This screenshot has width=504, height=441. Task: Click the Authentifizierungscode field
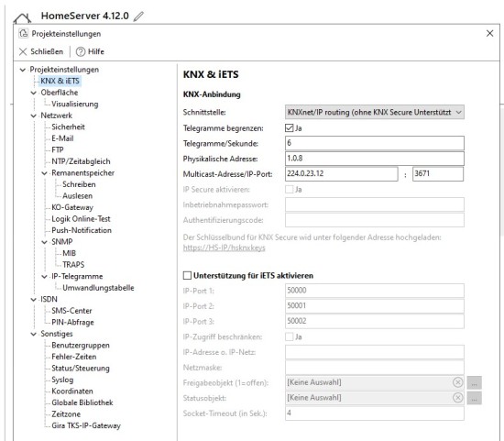pyautogui.click(x=375, y=220)
